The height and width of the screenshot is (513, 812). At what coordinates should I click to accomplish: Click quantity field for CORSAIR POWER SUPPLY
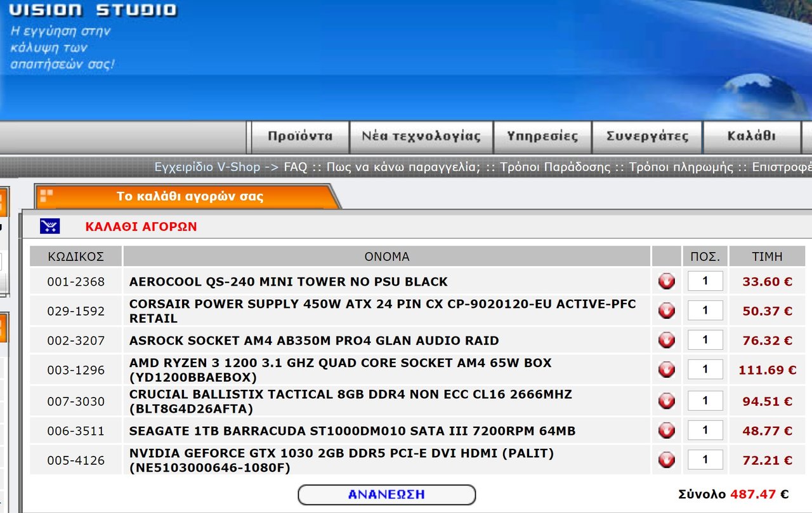(705, 310)
